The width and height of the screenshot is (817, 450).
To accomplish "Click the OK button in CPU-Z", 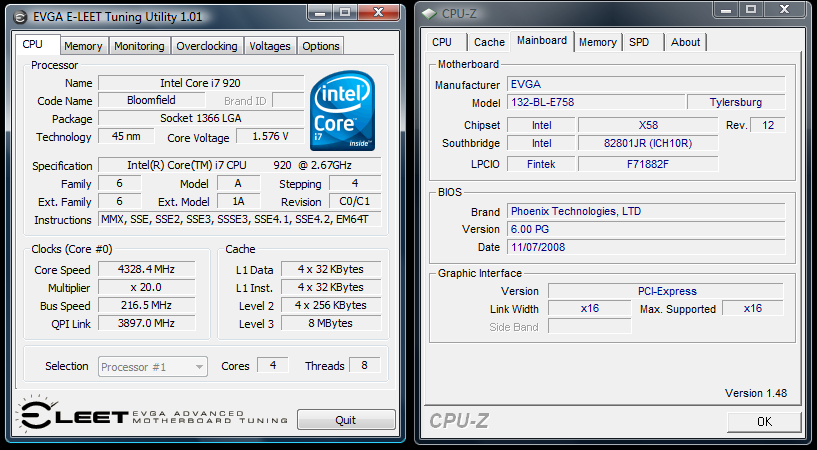I will point(764,422).
